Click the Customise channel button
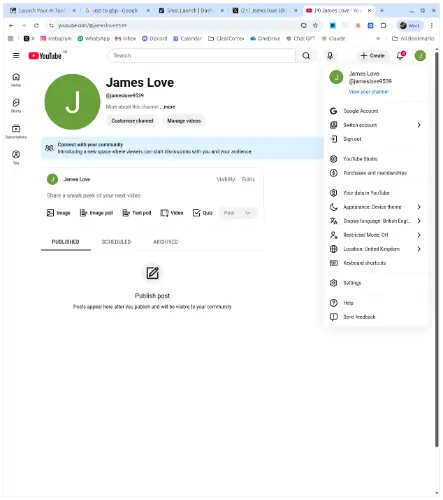The width and height of the screenshot is (443, 500). pyautogui.click(x=132, y=121)
